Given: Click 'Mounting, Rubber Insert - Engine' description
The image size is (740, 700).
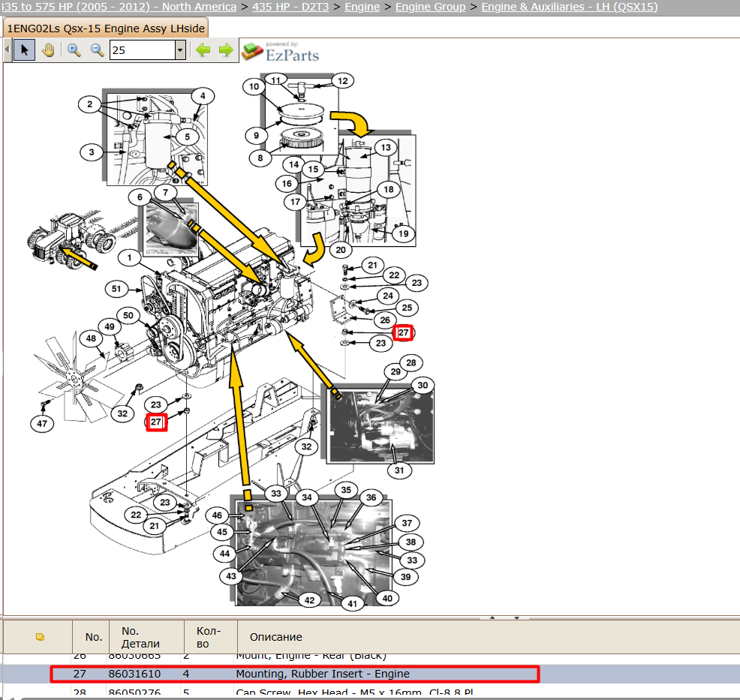Looking at the screenshot, I should pos(322,674).
